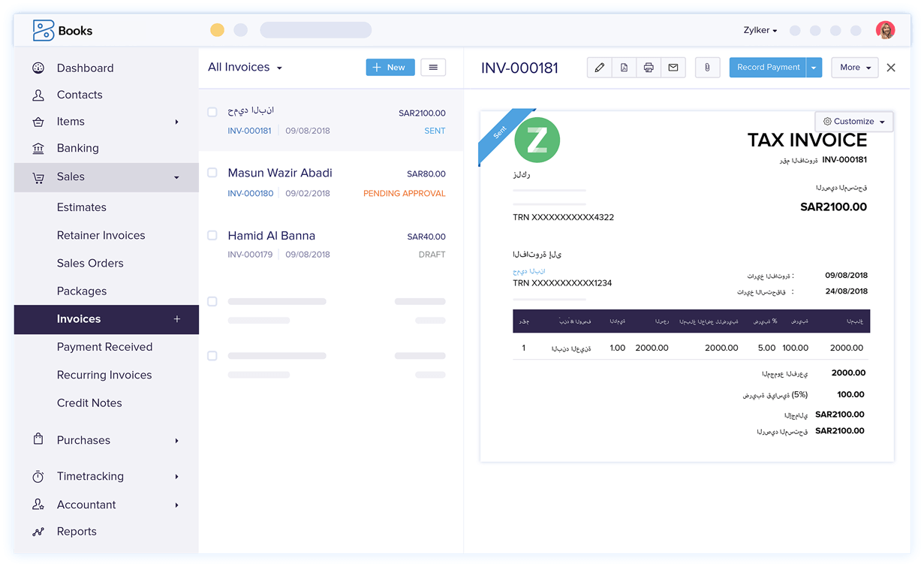Select checkbox for invoice INV-000181

pyautogui.click(x=212, y=112)
